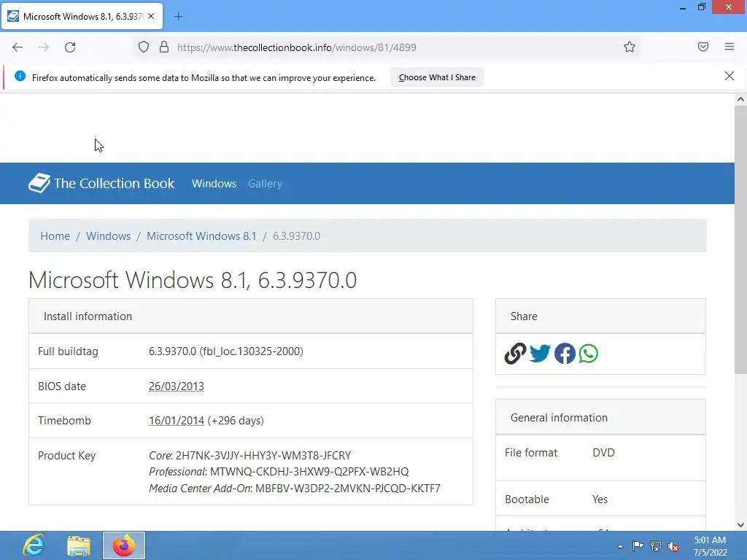Image resolution: width=747 pixels, height=560 pixels.
Task: Close the Microsoft Windows 8.1 tab
Action: [151, 16]
